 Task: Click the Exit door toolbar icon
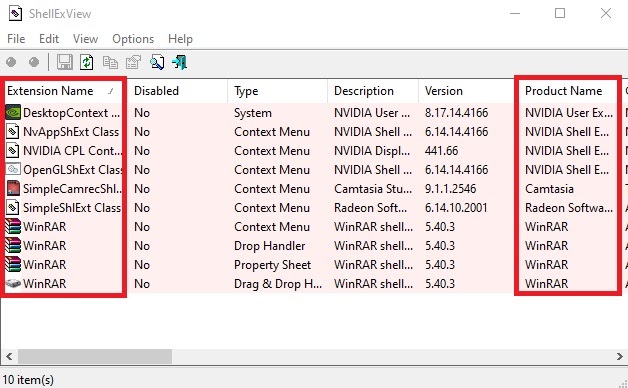tap(179, 62)
